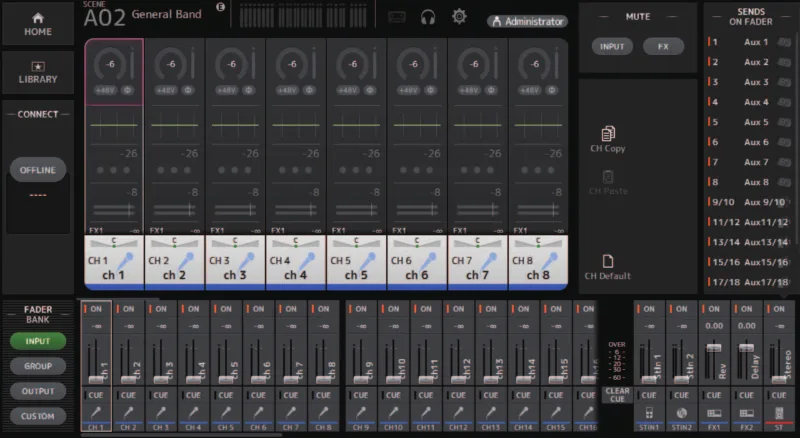Screen dimensions: 800x438
Task: Click the recorder icon beside headphones
Action: pyautogui.click(x=397, y=18)
